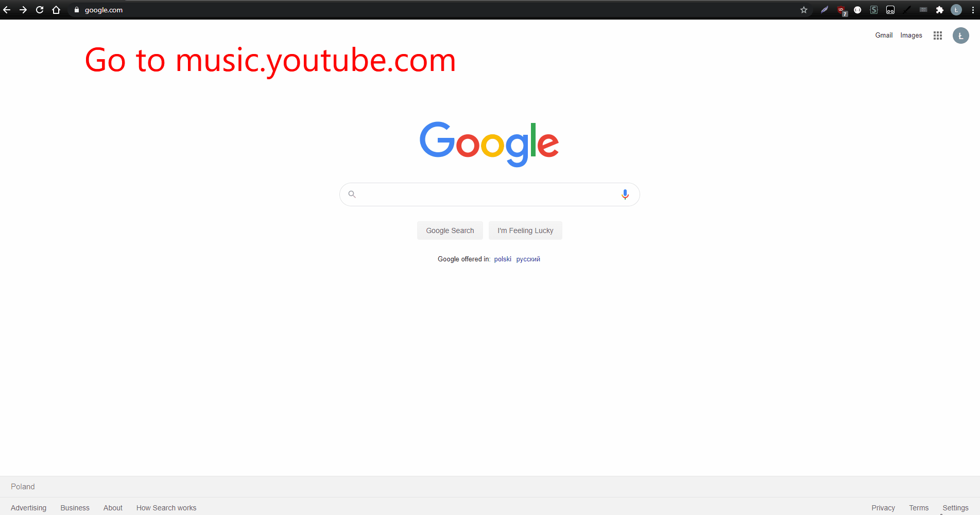Image resolution: width=980 pixels, height=515 pixels.
Task: Click the browser forward arrow
Action: (x=23, y=10)
